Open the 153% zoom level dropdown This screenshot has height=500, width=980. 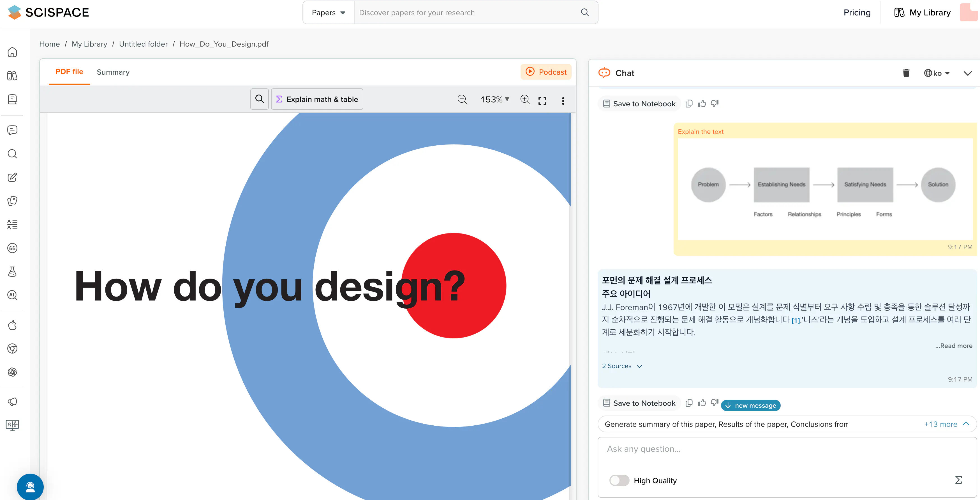[494, 99]
